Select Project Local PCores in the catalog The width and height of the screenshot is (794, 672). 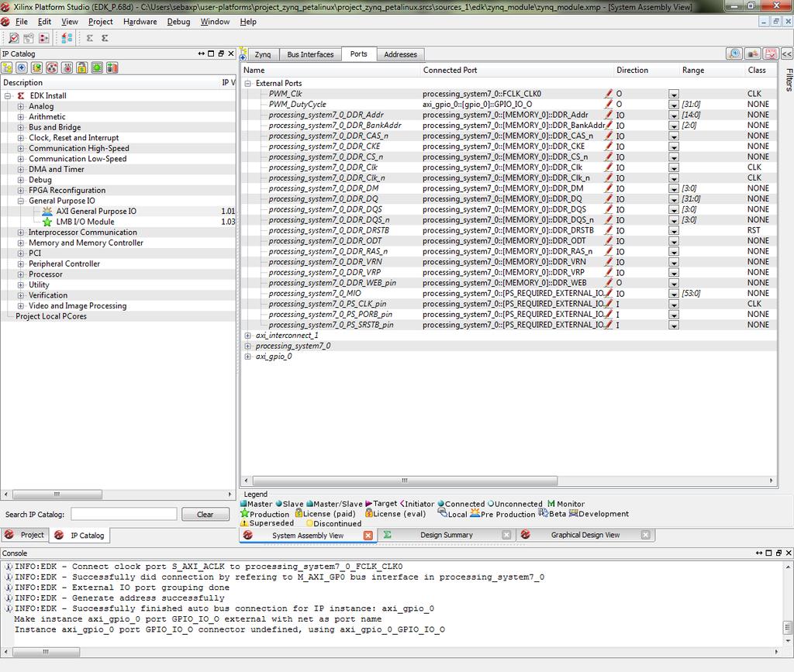tap(51, 317)
